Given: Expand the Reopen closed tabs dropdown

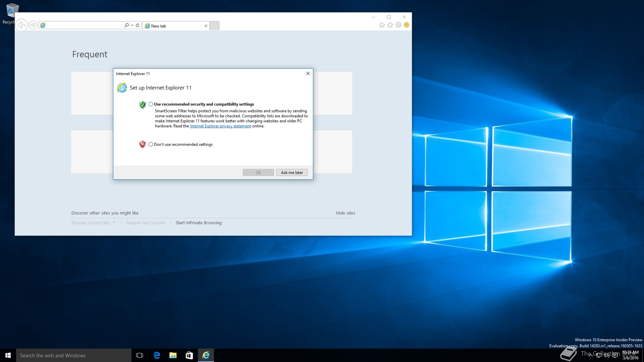Looking at the screenshot, I should click(x=114, y=223).
